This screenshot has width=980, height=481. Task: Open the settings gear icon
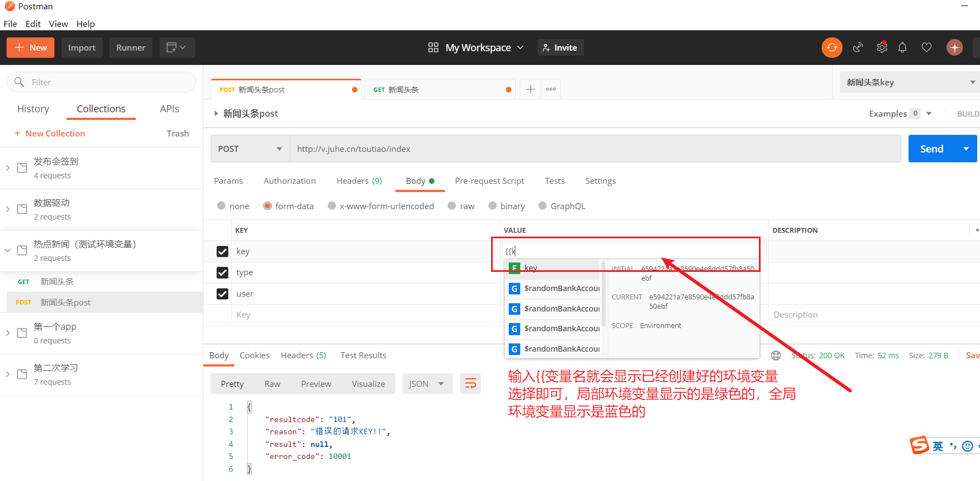pos(882,47)
